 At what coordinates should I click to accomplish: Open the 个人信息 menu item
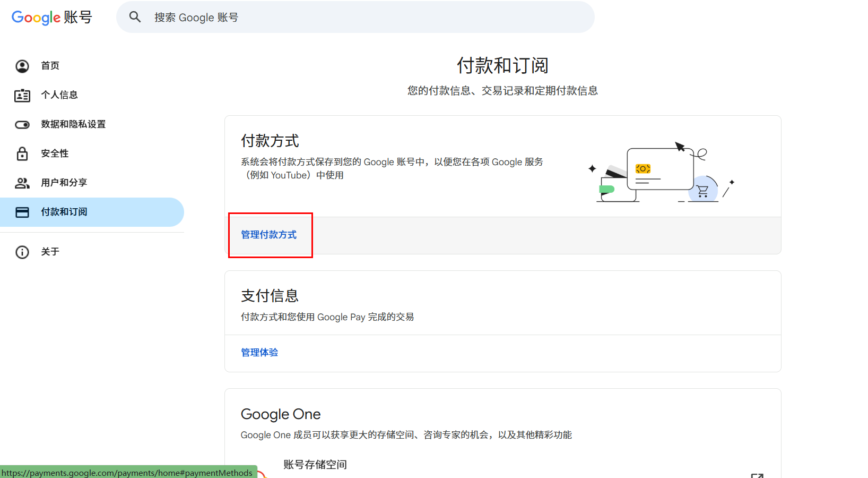click(92, 95)
